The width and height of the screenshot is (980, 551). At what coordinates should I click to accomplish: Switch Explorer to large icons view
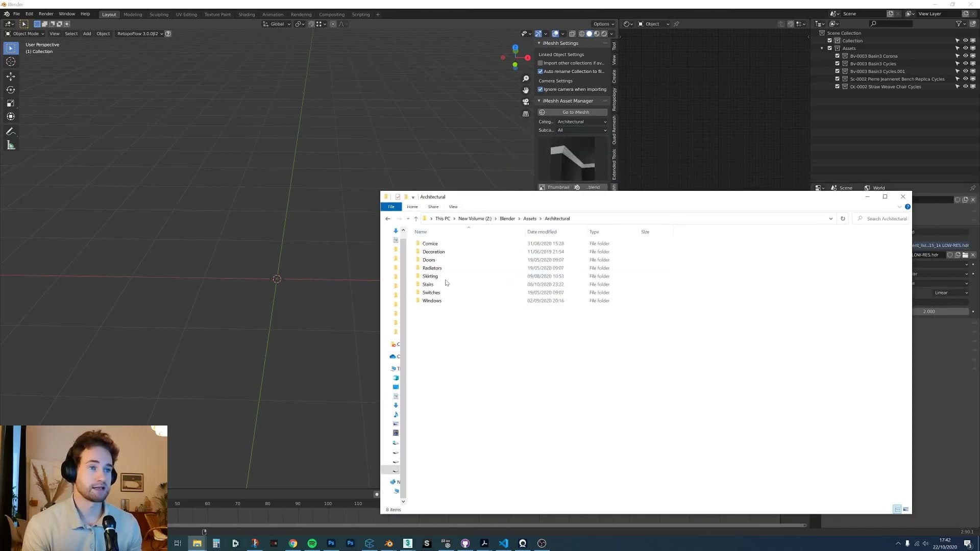click(906, 509)
